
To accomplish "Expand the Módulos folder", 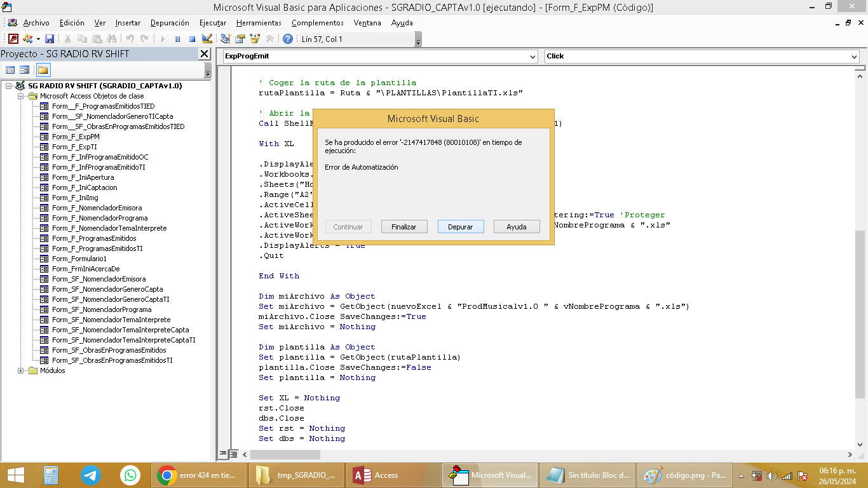I will pyautogui.click(x=21, y=370).
